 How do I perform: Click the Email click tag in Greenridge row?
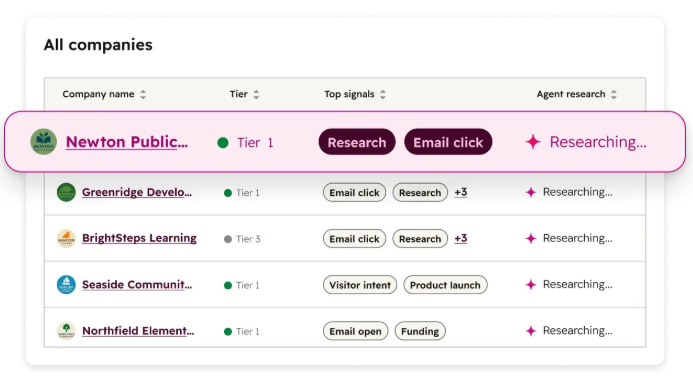(x=354, y=193)
